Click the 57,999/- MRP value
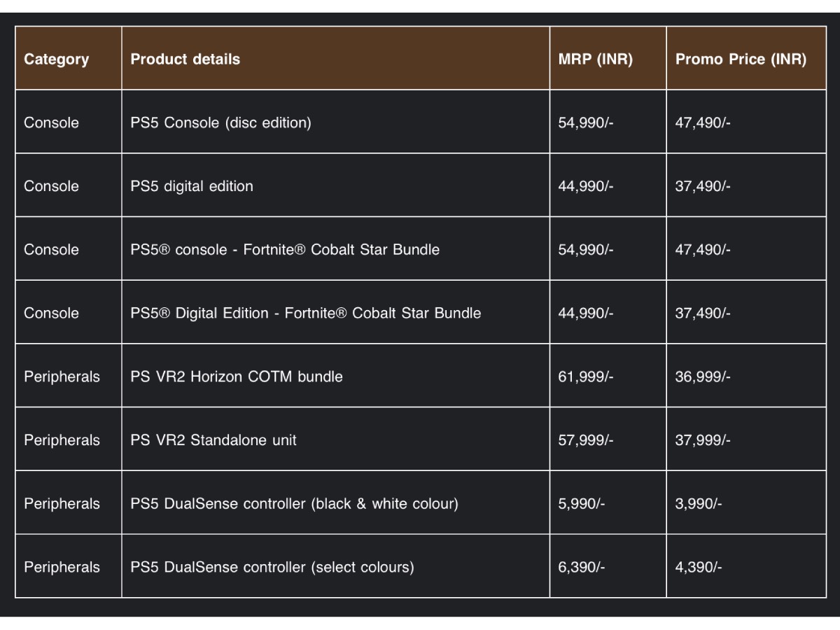The width and height of the screenshot is (840, 630). pyautogui.click(x=586, y=440)
